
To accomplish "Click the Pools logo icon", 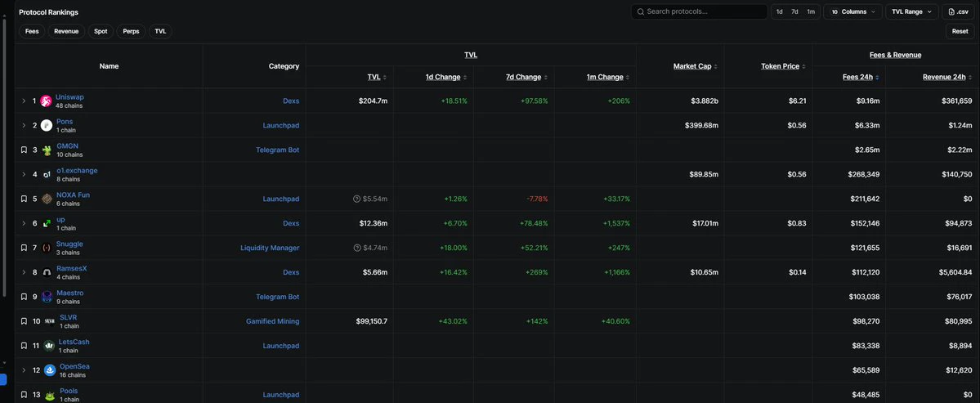I will pos(50,394).
